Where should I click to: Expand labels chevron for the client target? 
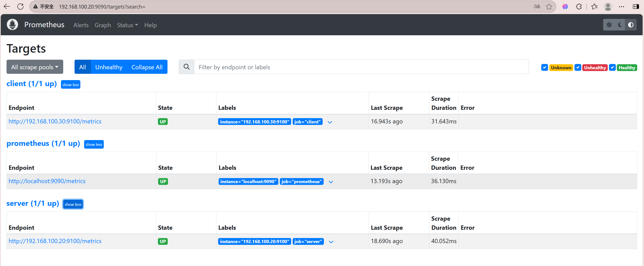point(330,122)
